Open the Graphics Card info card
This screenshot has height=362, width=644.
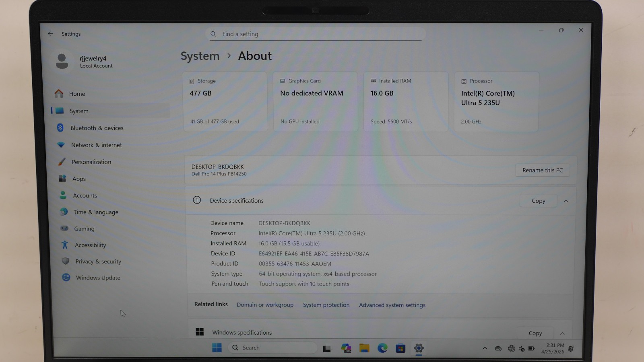[316, 102]
